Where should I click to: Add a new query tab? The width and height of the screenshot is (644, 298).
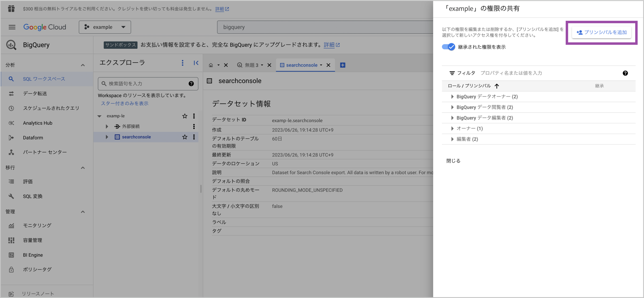tap(343, 65)
